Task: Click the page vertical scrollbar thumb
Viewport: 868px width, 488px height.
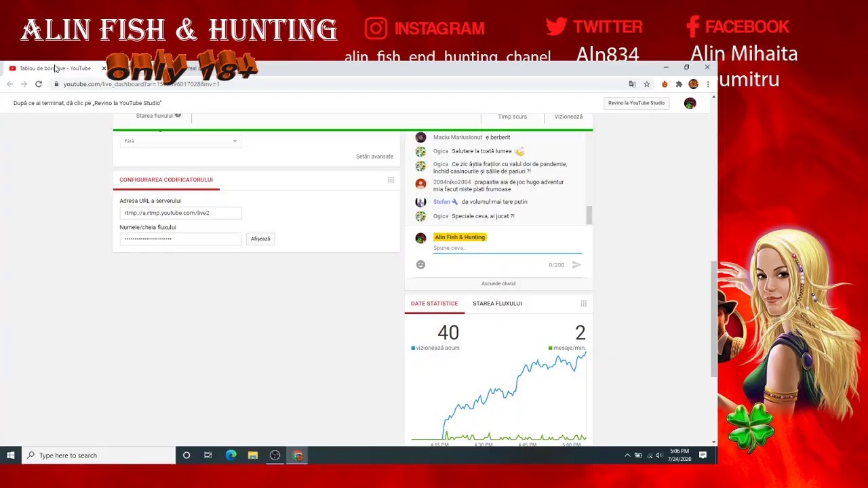Action: pos(713,318)
